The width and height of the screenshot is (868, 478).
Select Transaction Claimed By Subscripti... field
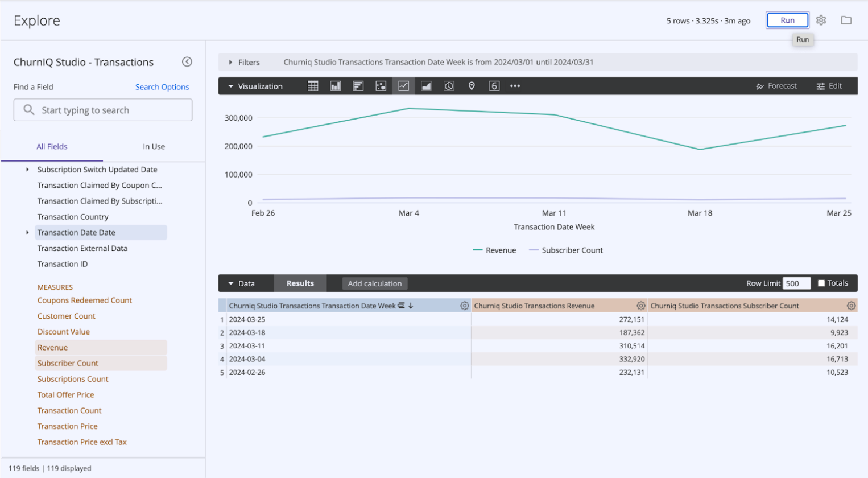[100, 201]
